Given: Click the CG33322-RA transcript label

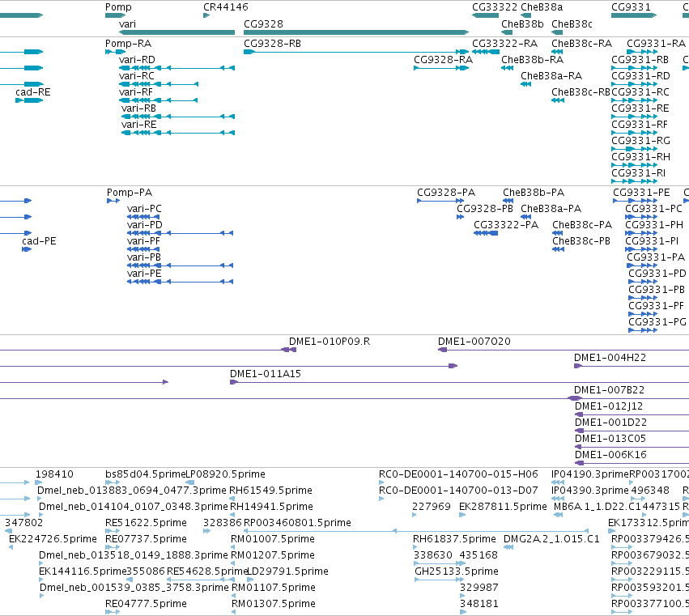Looking at the screenshot, I should tap(504, 44).
